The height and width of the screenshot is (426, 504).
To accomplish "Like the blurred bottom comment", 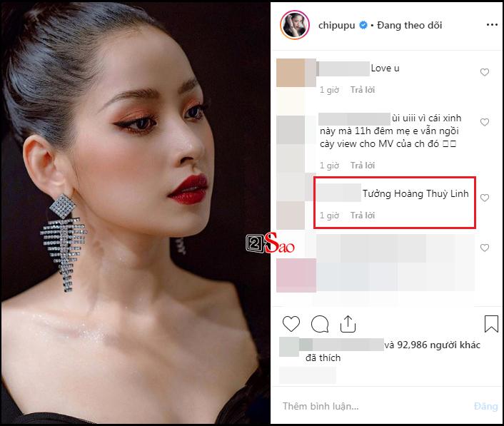I will point(485,248).
